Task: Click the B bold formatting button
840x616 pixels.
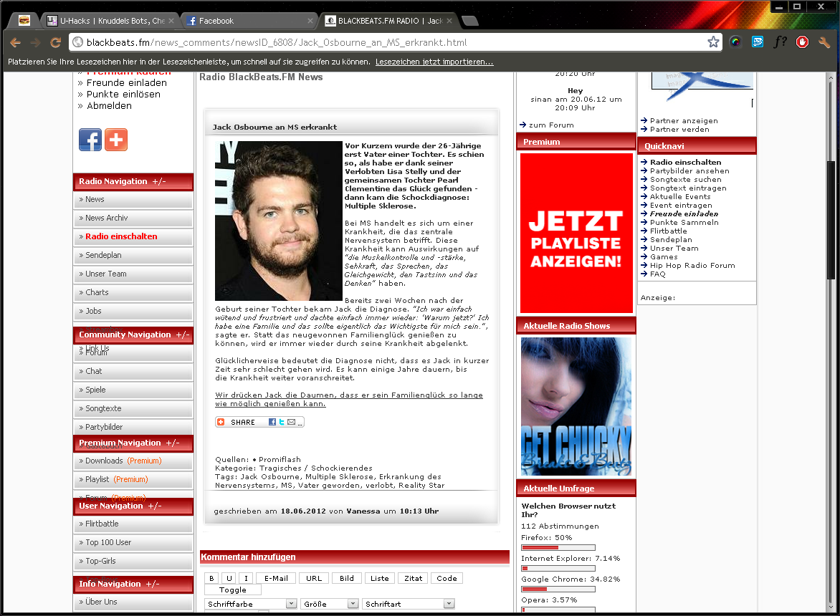Action: tap(211, 578)
